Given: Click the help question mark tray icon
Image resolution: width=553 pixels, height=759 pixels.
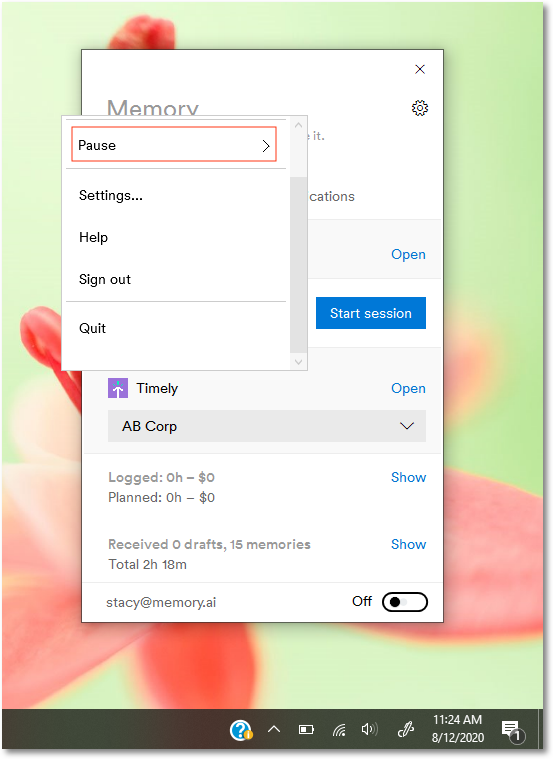Looking at the screenshot, I should [x=241, y=730].
